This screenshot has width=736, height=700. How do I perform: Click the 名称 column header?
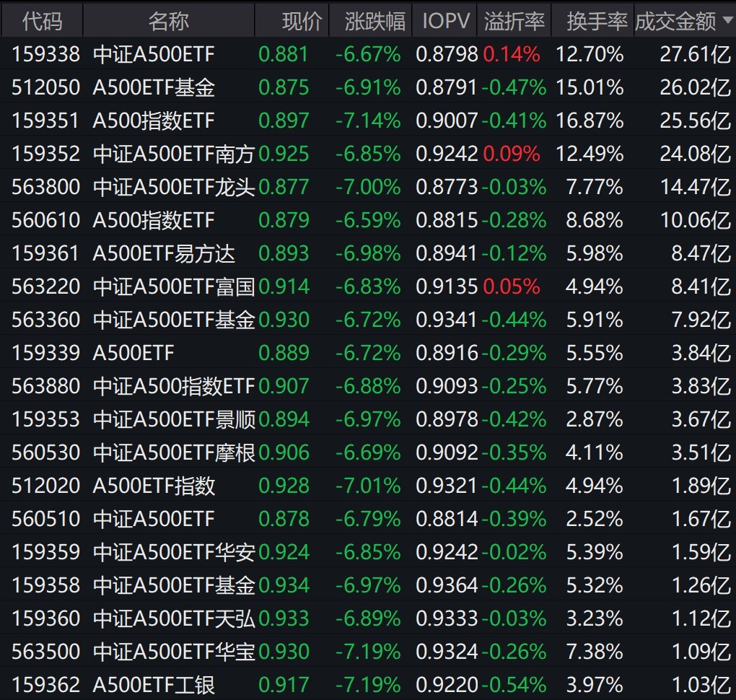(x=169, y=21)
